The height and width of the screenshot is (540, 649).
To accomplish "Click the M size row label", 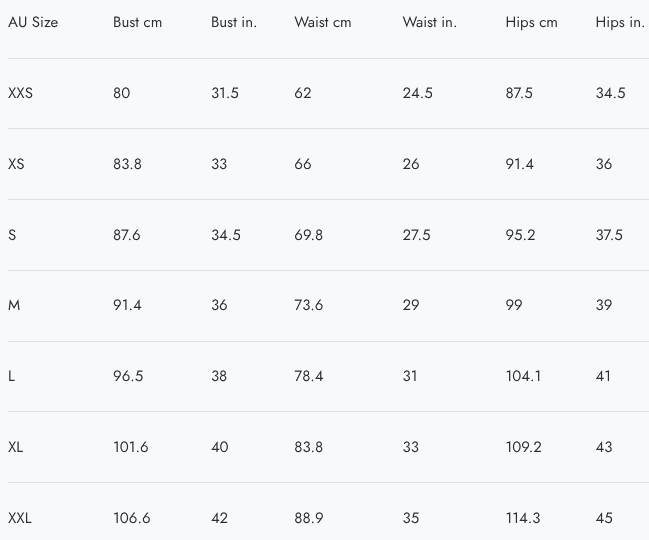I will [14, 305].
